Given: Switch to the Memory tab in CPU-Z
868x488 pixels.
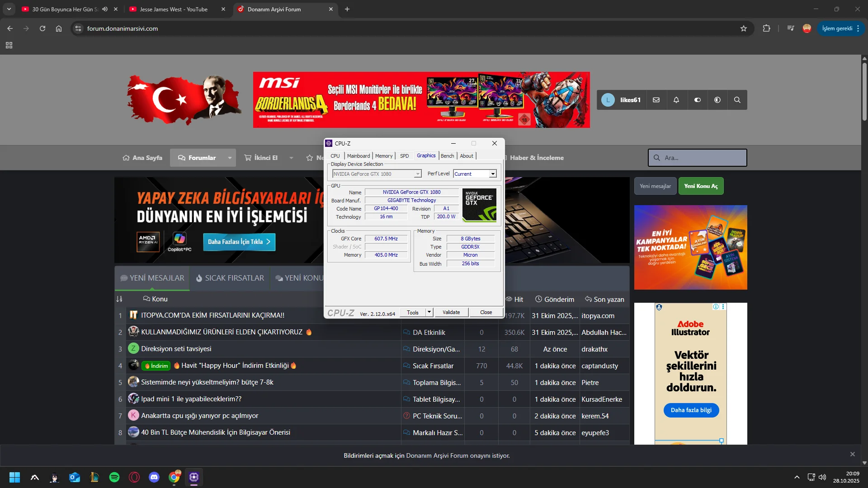Looking at the screenshot, I should click(383, 156).
